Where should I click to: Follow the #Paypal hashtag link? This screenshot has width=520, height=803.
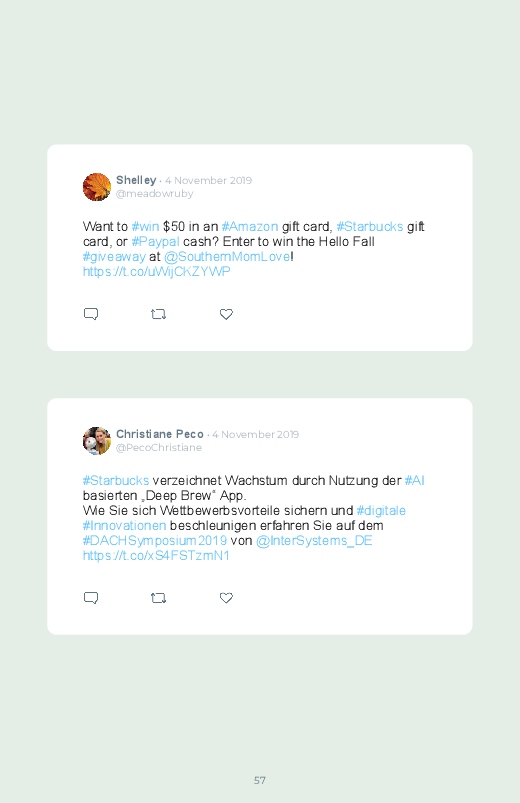coord(155,242)
